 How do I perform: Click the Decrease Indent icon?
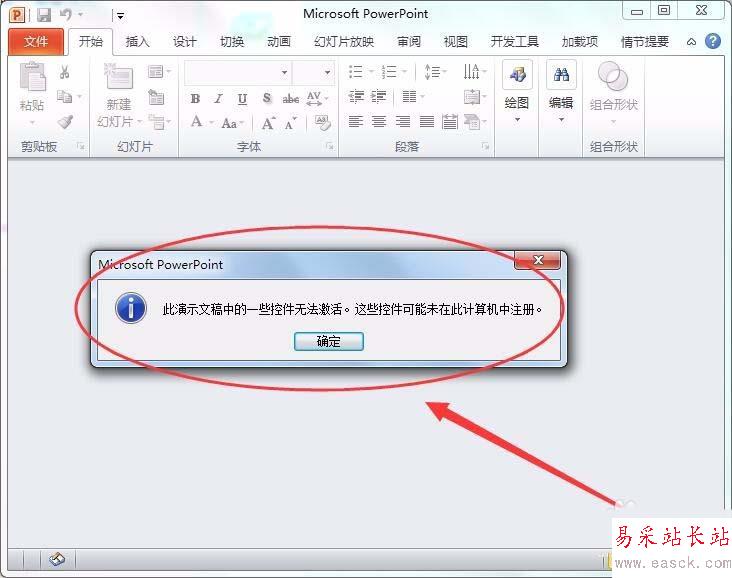356,97
